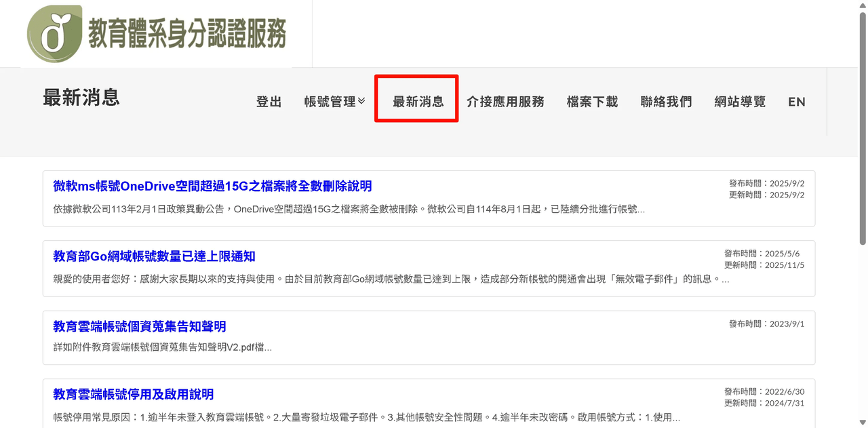Go to 介接應用服務 menu
The image size is (868, 428).
pos(506,102)
